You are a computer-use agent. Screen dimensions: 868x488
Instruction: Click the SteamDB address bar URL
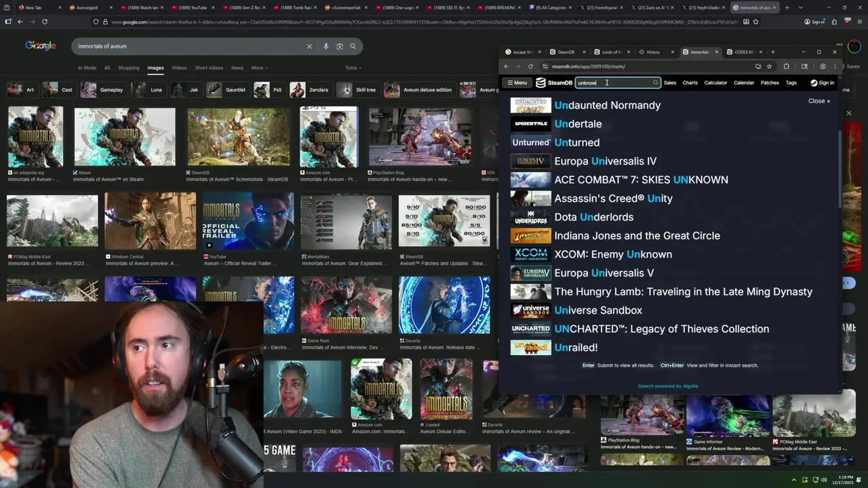tap(588, 66)
